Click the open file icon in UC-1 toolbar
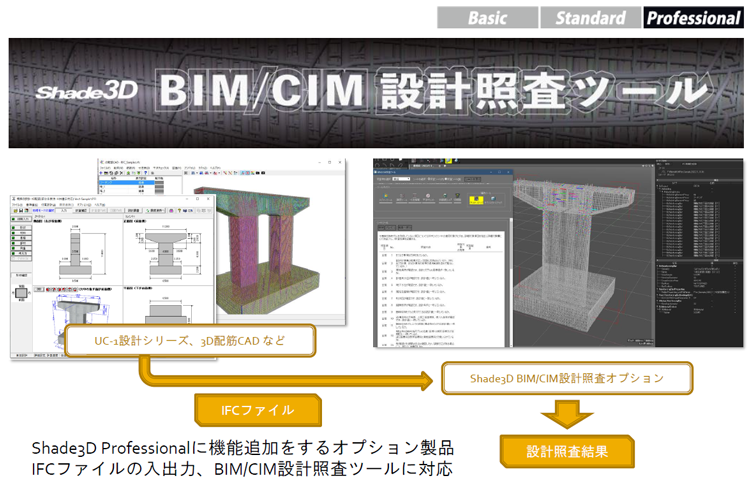 (15, 211)
